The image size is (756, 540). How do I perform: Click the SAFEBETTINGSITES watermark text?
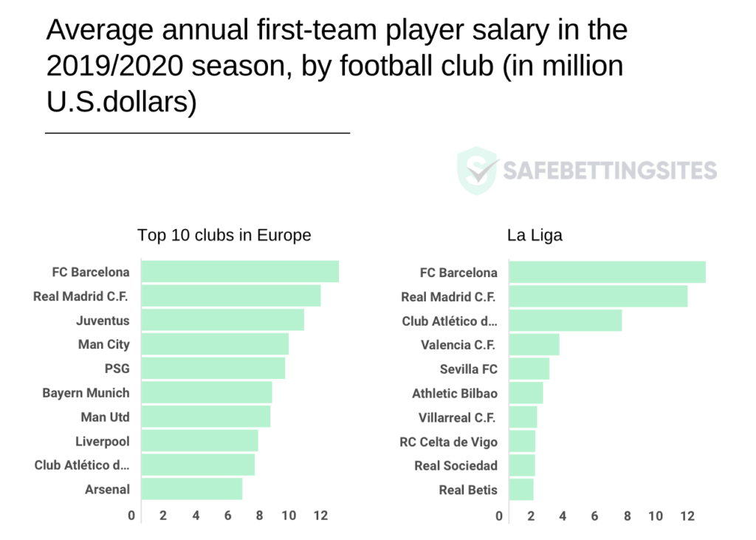tap(610, 171)
